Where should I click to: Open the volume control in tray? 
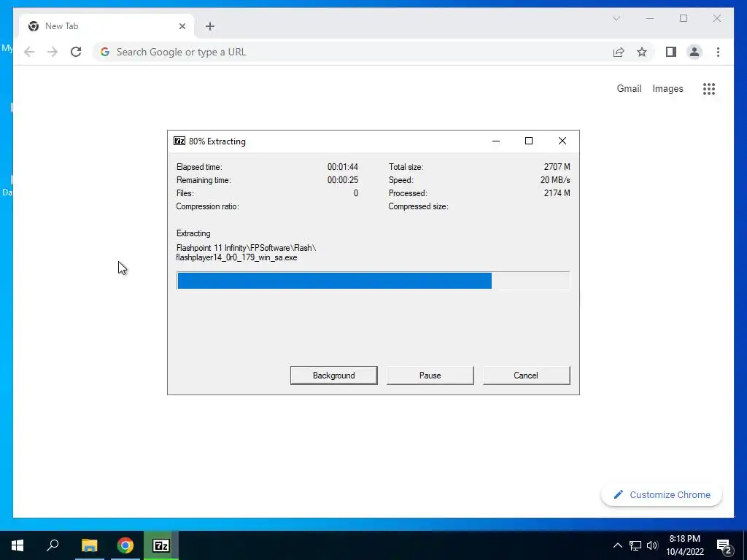652,545
